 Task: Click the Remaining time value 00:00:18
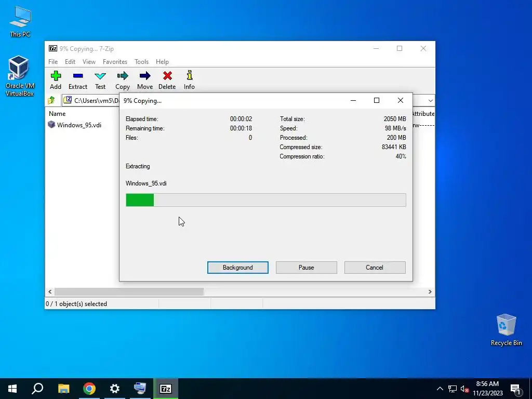click(241, 128)
